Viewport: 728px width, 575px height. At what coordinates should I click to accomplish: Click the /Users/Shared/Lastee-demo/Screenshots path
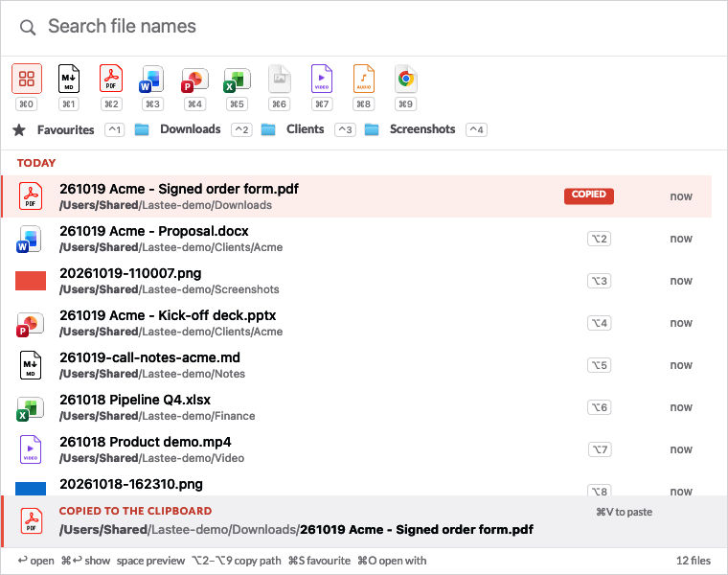tap(170, 289)
